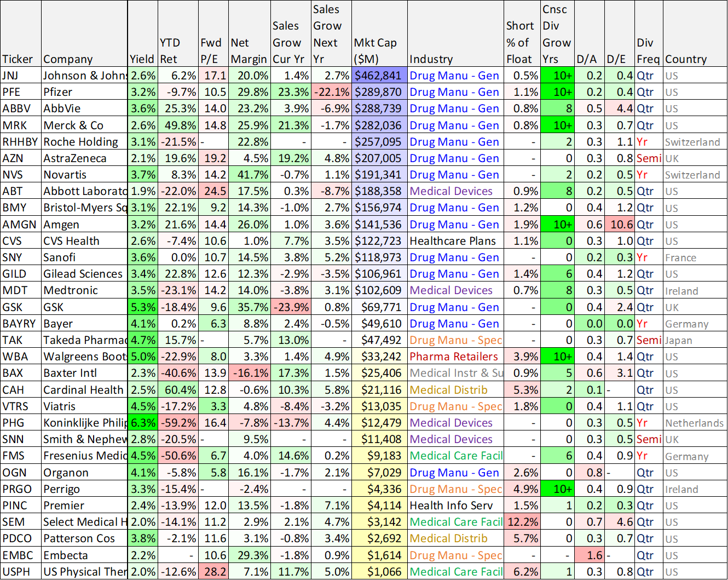Click Takeda country cell Japan
This screenshot has height=580, width=728.
coord(695,340)
